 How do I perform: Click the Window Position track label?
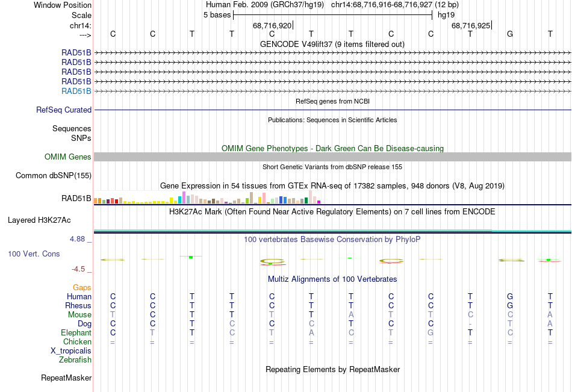pyautogui.click(x=63, y=5)
